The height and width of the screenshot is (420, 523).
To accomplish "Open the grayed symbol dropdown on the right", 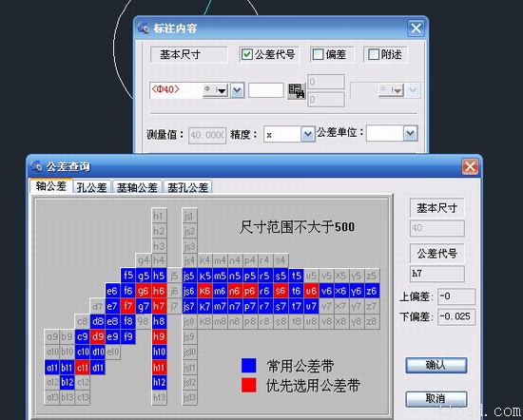I will (x=391, y=90).
